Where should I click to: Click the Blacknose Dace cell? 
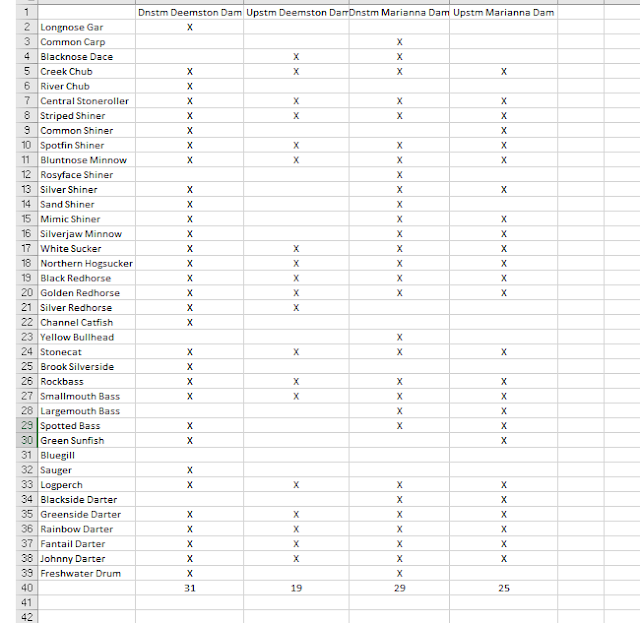click(87, 57)
